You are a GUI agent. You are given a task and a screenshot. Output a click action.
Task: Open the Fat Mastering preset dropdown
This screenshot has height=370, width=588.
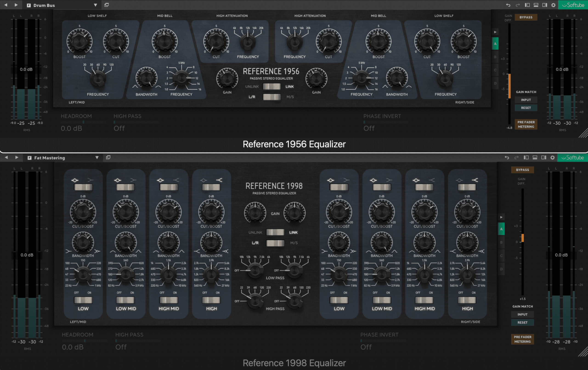[97, 158]
